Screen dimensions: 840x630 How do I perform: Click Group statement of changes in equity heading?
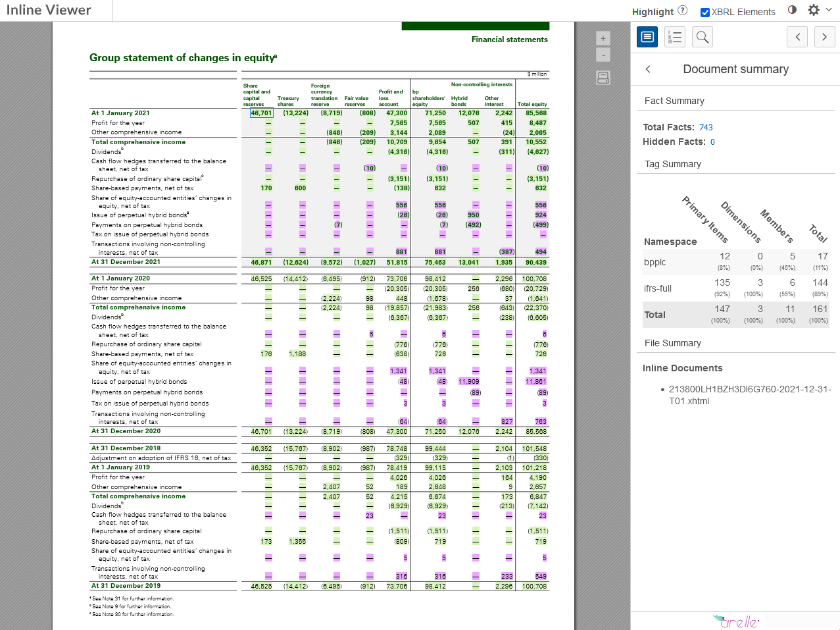pyautogui.click(x=183, y=58)
